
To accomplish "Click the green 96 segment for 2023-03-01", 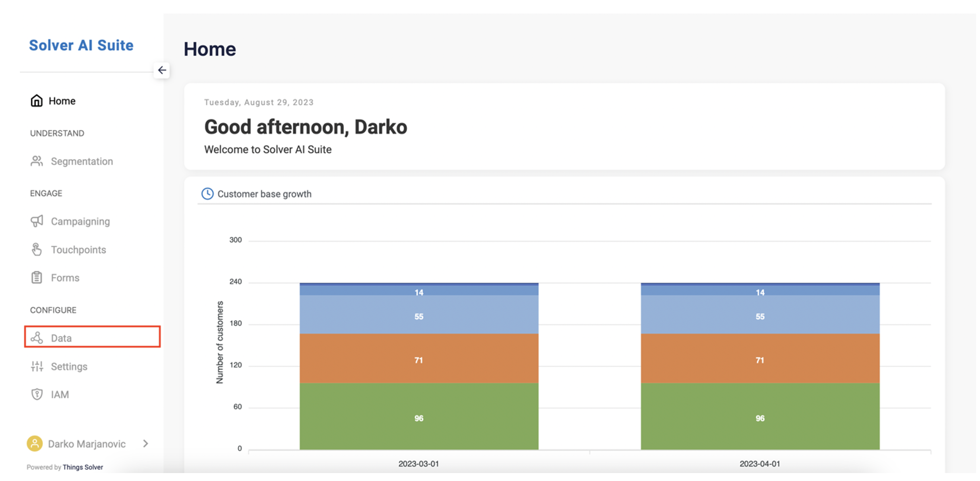I will (x=419, y=416).
